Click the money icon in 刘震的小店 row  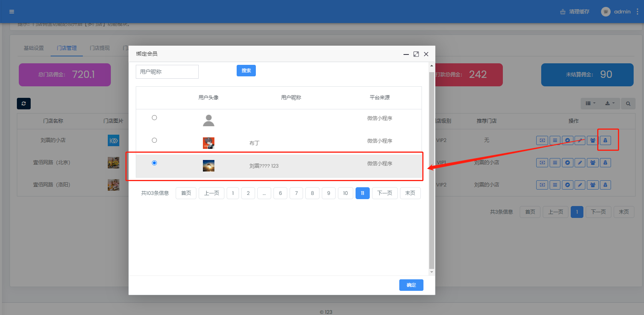[x=542, y=140]
